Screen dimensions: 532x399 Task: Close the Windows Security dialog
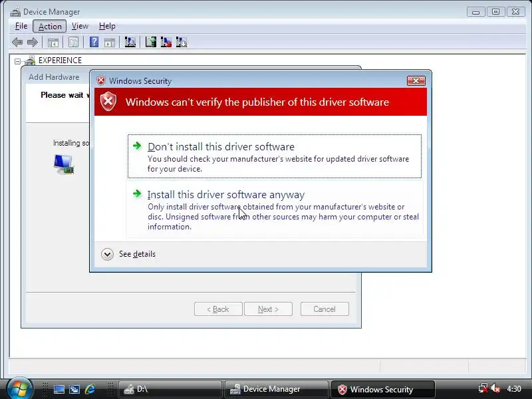coord(416,80)
